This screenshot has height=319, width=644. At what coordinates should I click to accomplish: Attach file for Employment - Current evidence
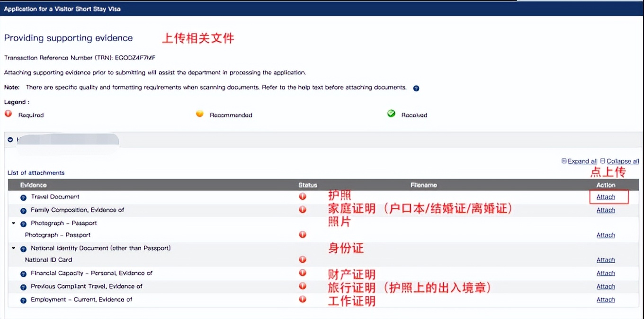pyautogui.click(x=606, y=300)
